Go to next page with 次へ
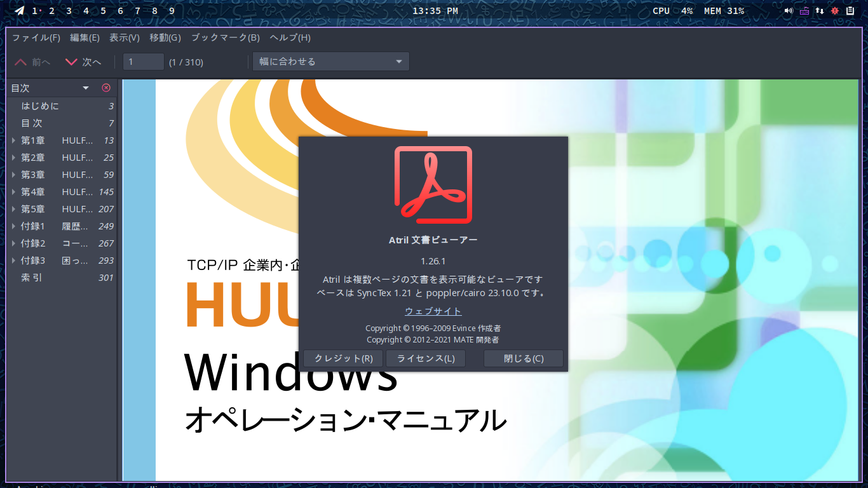Image resolution: width=868 pixels, height=488 pixels. pyautogui.click(x=83, y=62)
